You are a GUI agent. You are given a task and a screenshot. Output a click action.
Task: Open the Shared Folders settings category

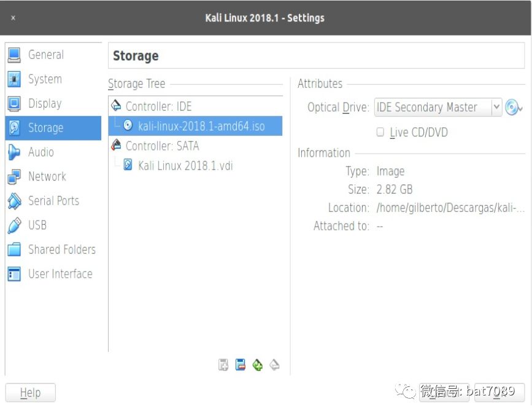click(53, 249)
